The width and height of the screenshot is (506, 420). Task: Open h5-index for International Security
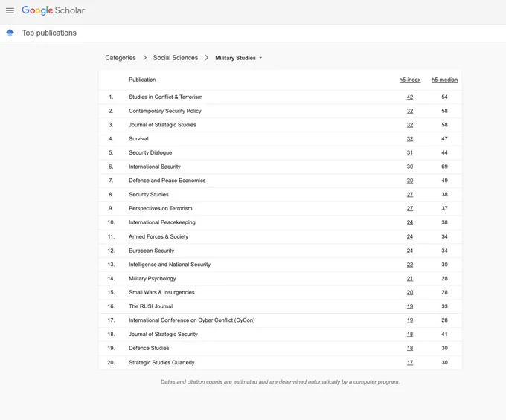tap(410, 167)
